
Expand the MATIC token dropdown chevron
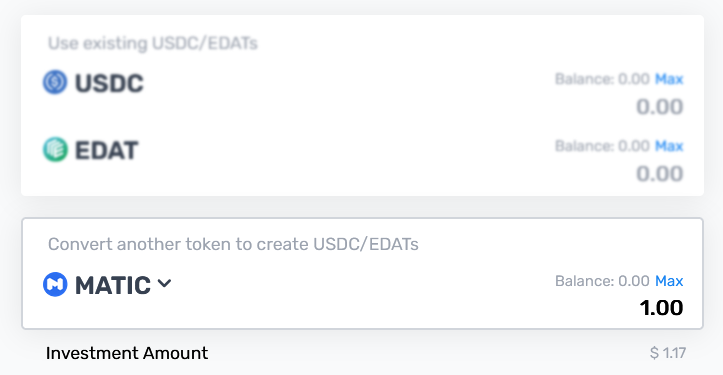point(164,283)
